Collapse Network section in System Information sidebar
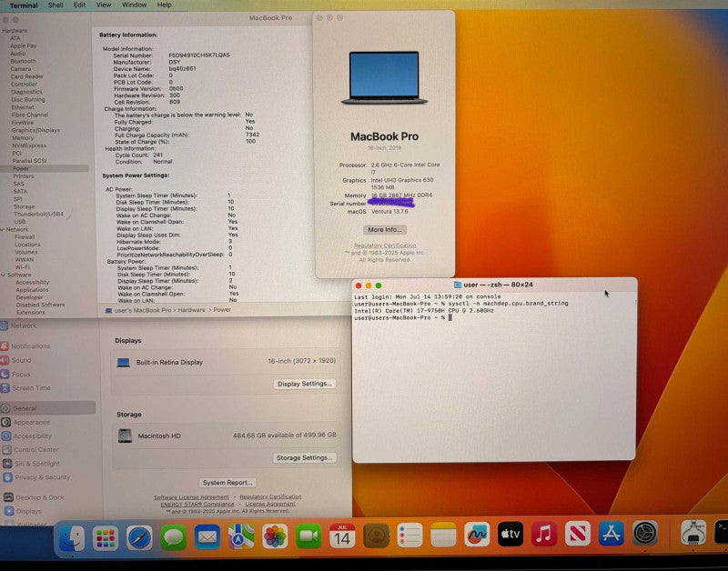This screenshot has width=728, height=571. 3,229
